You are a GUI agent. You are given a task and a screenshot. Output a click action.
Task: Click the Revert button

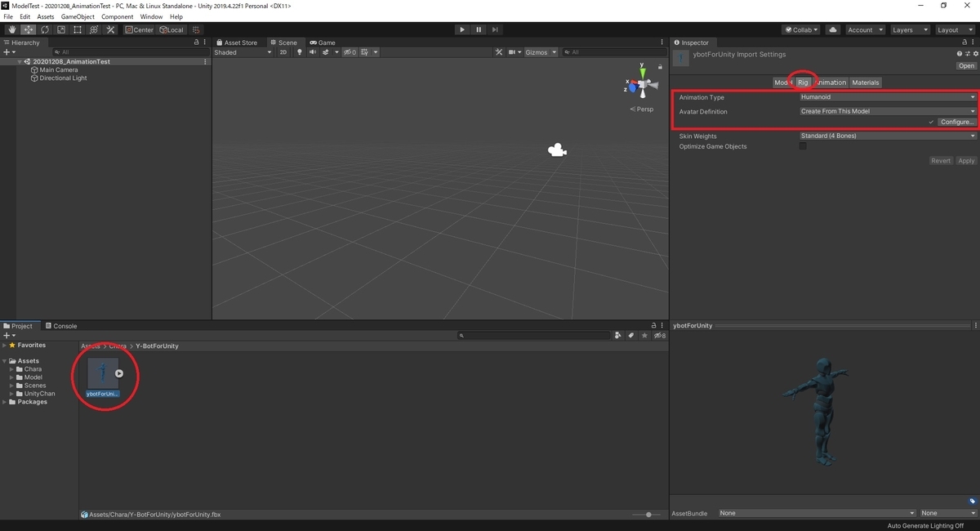(x=941, y=161)
